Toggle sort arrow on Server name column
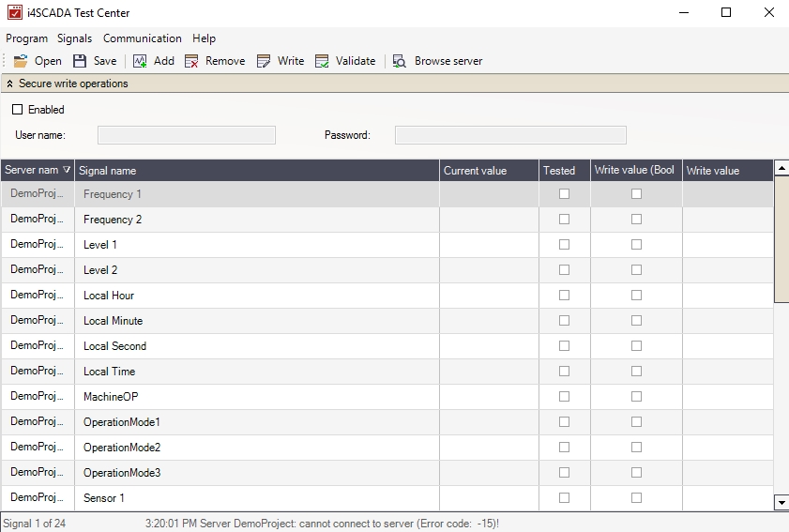This screenshot has width=789, height=532. (x=66, y=171)
